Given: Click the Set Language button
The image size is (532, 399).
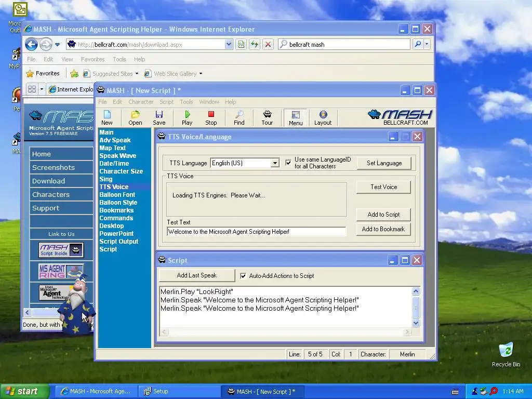Looking at the screenshot, I should [x=384, y=163].
